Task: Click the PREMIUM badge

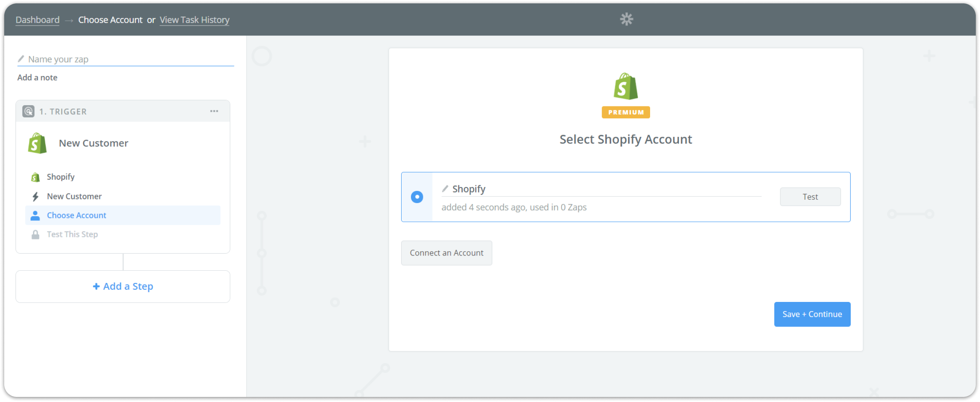Action: pos(626,112)
